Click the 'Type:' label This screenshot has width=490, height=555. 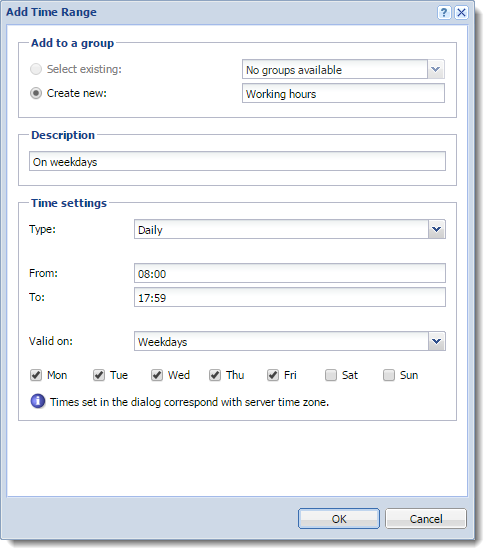point(42,229)
